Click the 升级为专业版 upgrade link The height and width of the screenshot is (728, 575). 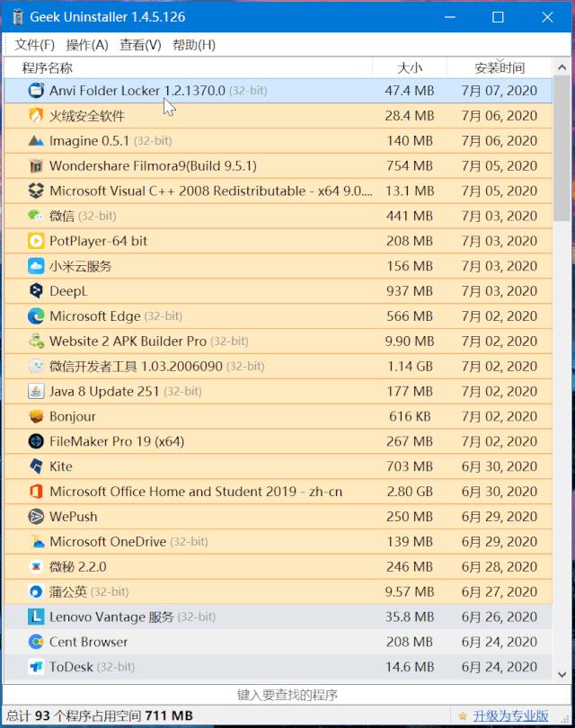coord(510,715)
